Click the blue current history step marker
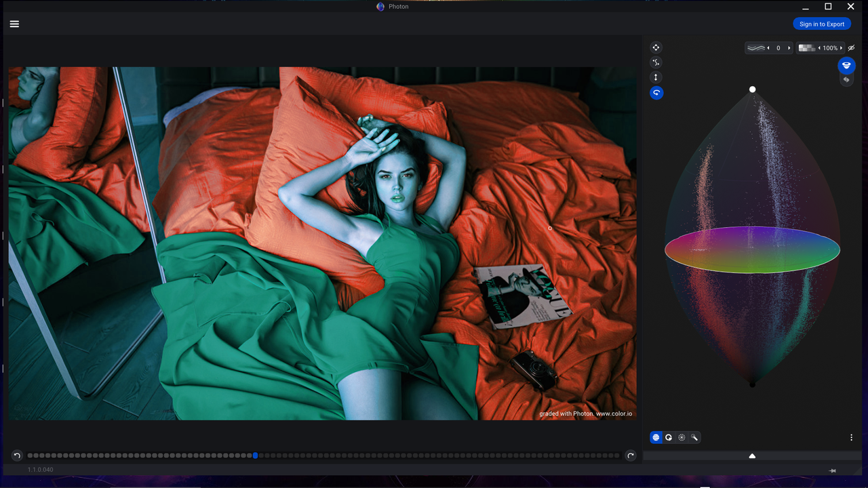868x488 pixels. [x=255, y=455]
